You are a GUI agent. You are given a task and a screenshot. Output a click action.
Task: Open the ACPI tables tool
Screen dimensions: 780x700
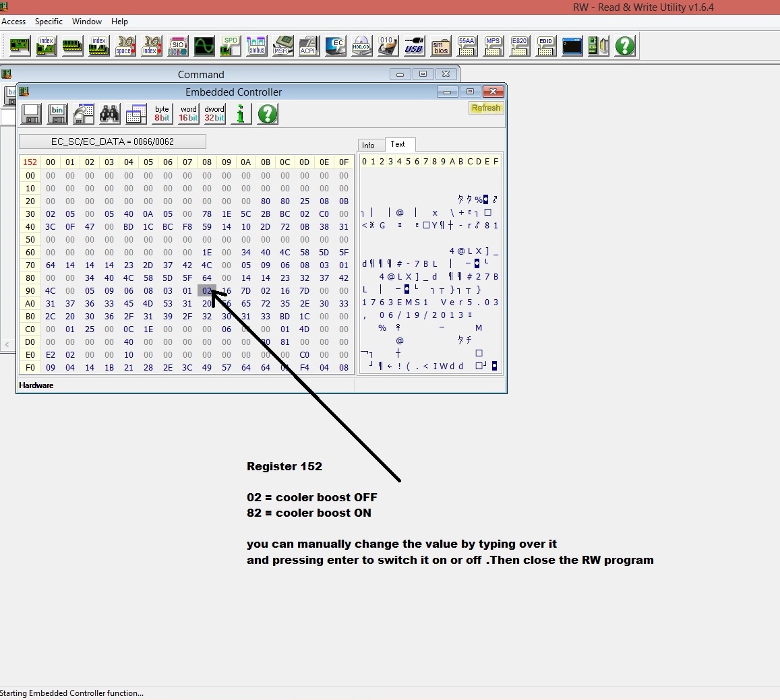point(309,46)
